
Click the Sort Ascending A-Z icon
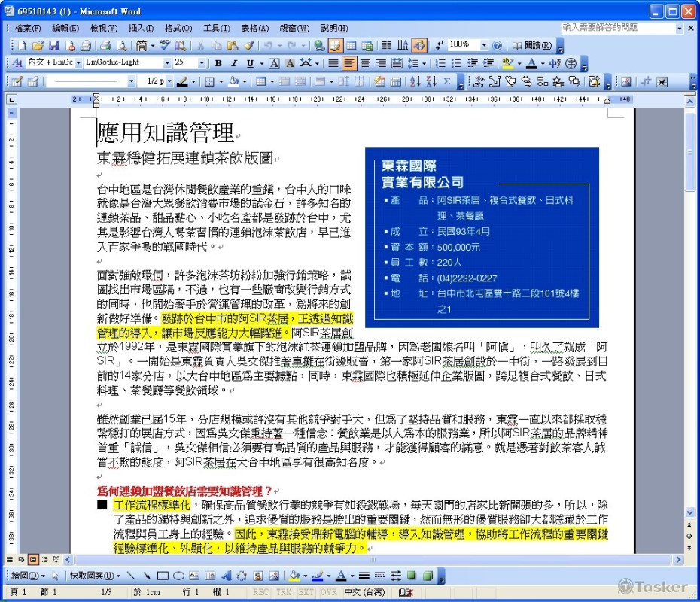point(415,81)
